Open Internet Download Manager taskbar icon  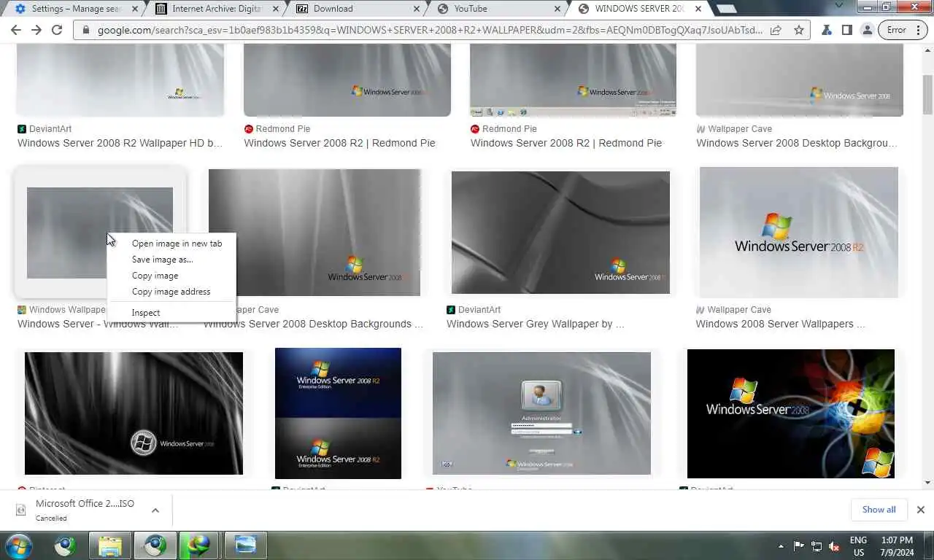pyautogui.click(x=198, y=545)
